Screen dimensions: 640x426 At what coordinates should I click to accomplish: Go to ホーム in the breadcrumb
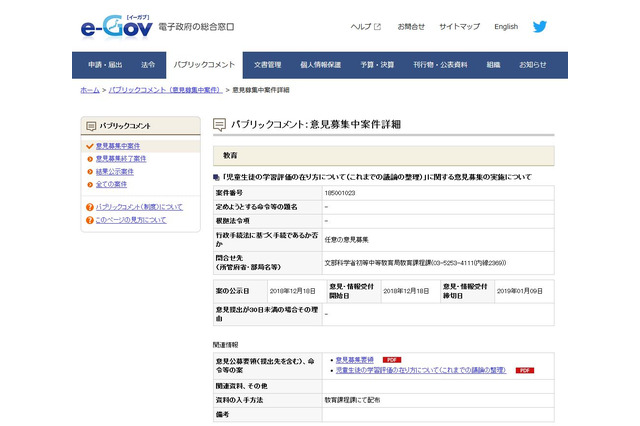tap(90, 90)
